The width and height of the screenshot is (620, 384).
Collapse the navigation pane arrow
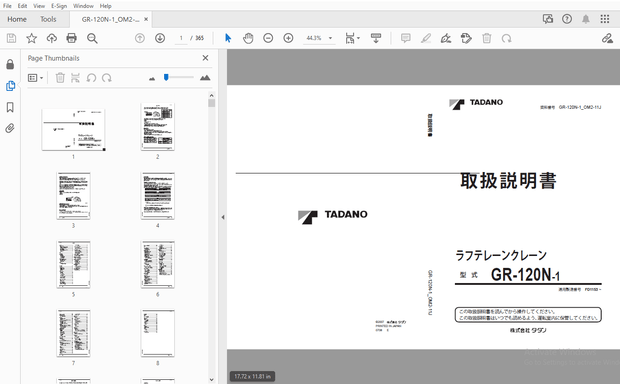pyautogui.click(x=223, y=217)
